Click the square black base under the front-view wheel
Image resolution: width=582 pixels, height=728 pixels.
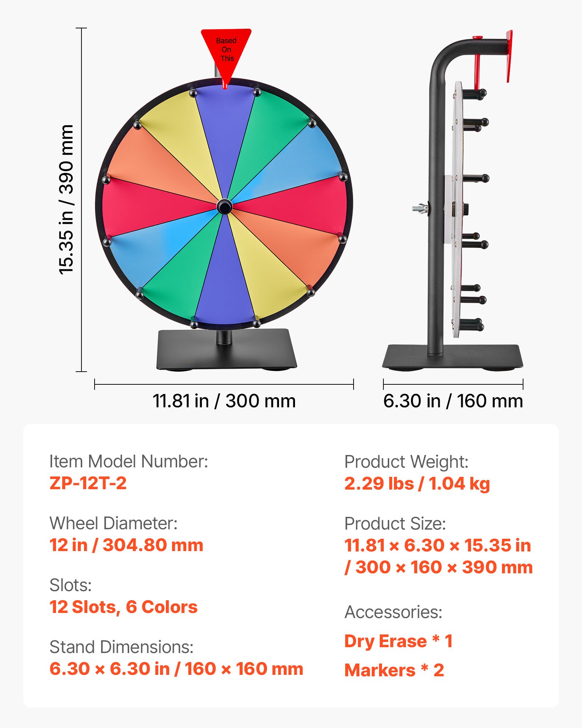[x=226, y=351]
